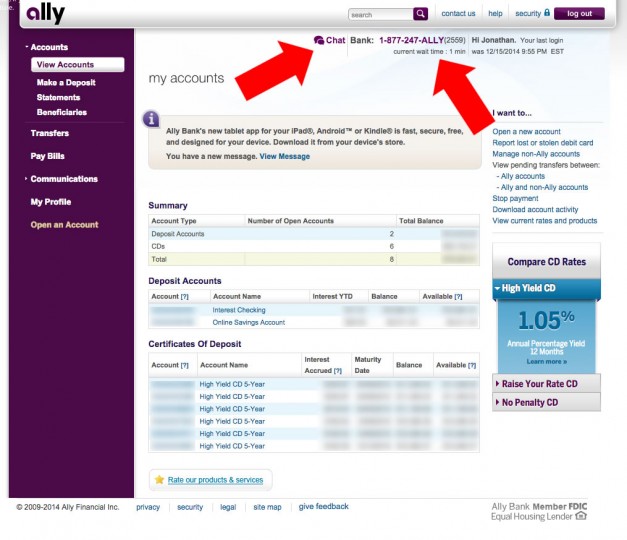Click the 1-877-247-ALLY phone number
Screen dimensions: 627x540
click(x=411, y=40)
